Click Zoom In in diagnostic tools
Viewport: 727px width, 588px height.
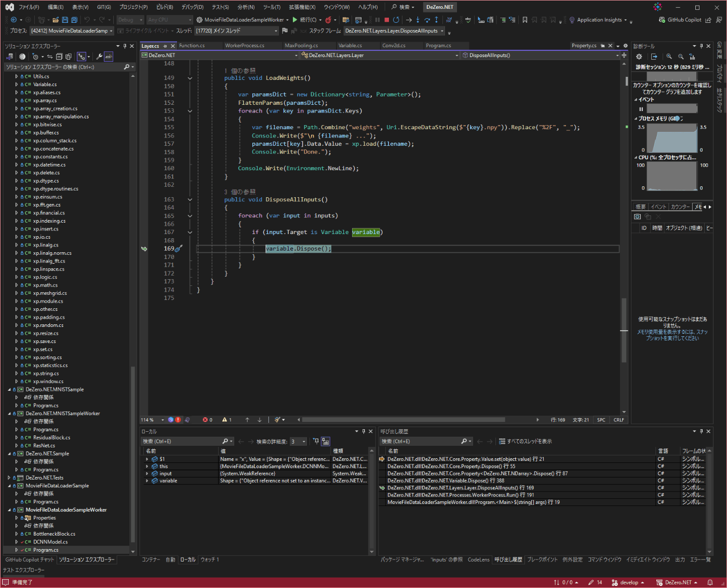[669, 57]
